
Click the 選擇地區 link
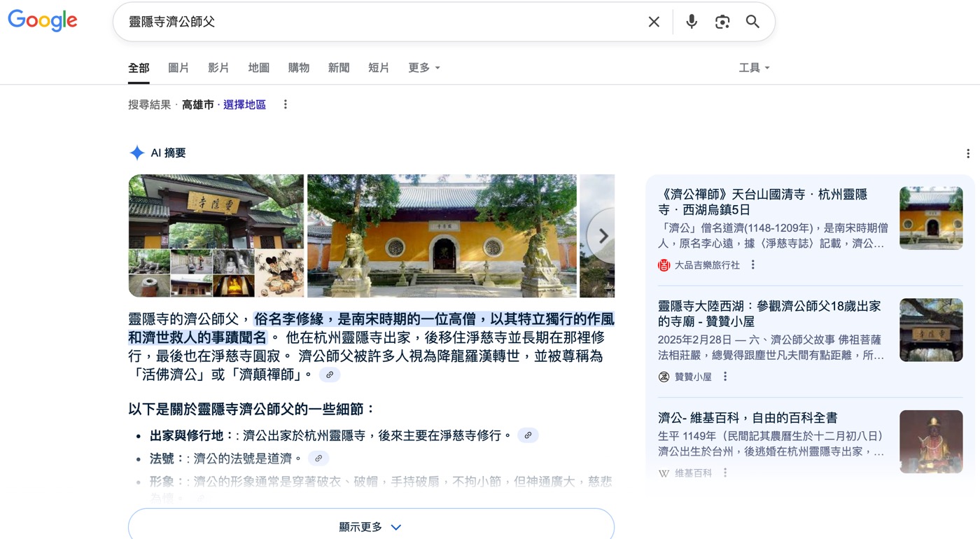[244, 104]
